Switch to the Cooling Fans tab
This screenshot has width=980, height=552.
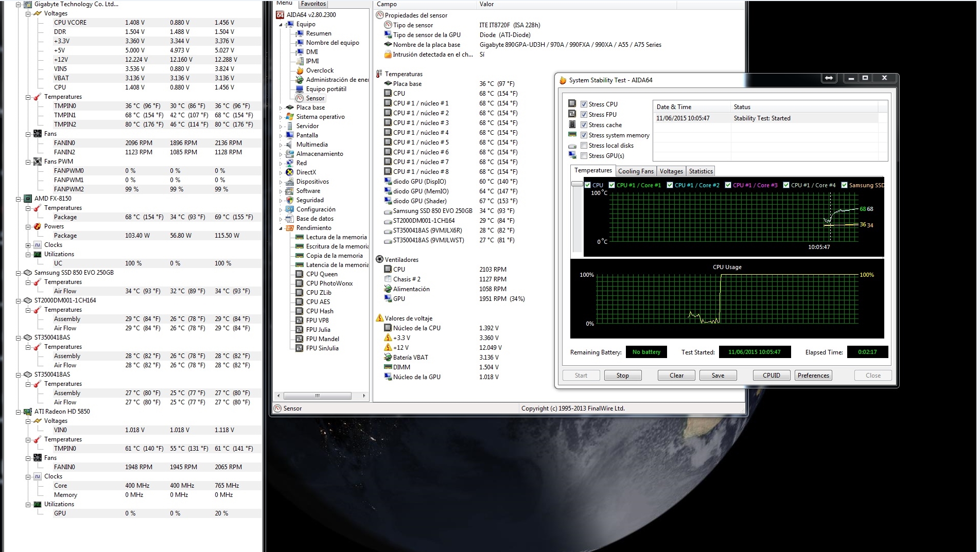click(x=636, y=171)
